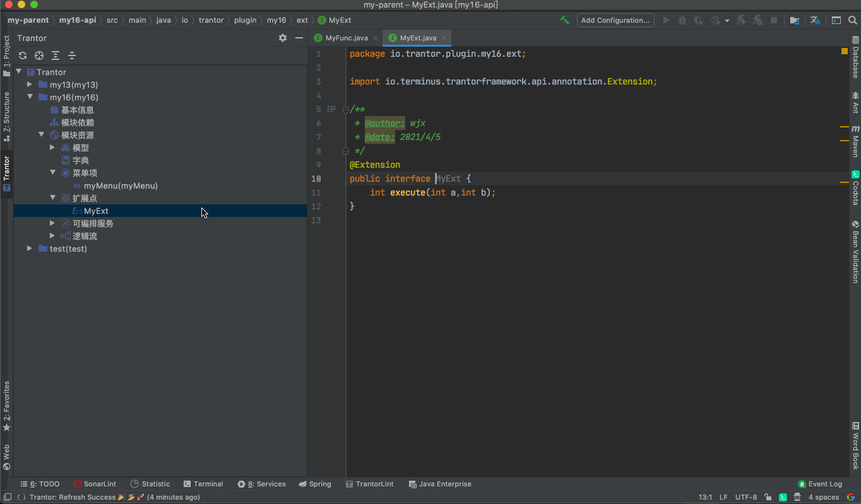This screenshot has width=861, height=504.
Task: Toggle file read-only lock in status bar
Action: pyautogui.click(x=767, y=497)
